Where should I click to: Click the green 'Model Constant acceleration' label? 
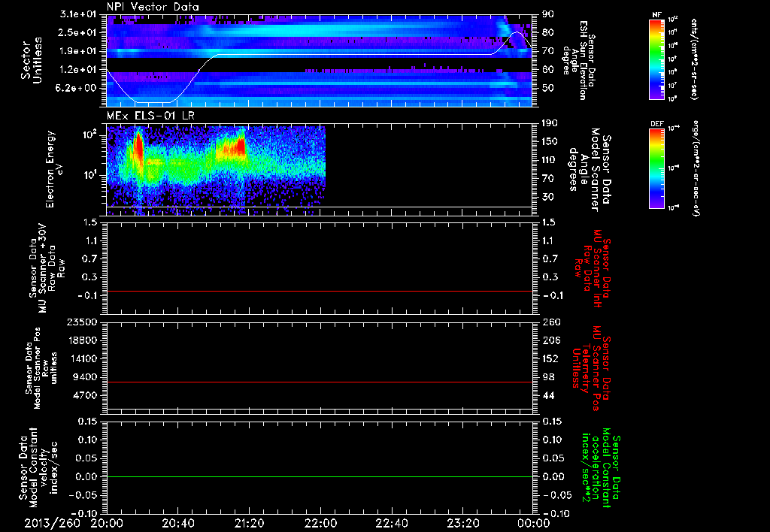[601, 469]
